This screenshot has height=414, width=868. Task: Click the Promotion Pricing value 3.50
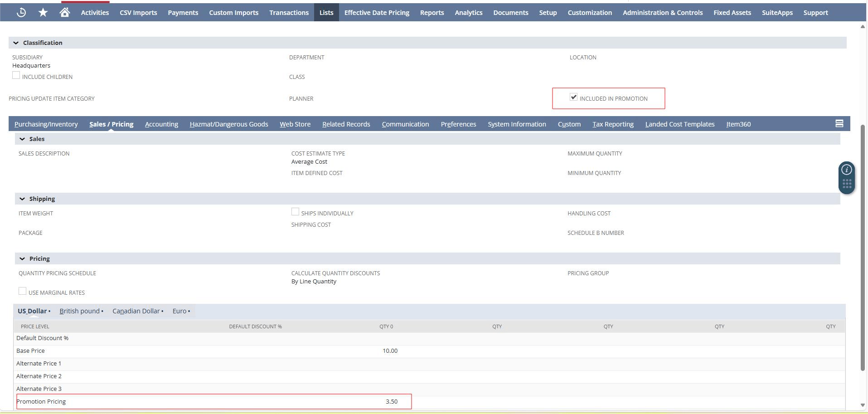[x=391, y=402]
